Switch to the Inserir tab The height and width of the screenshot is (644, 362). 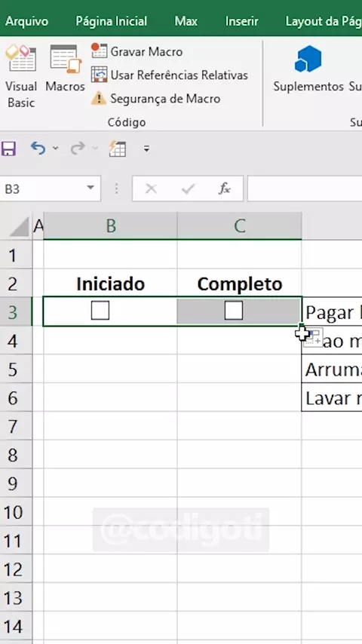coord(242,21)
